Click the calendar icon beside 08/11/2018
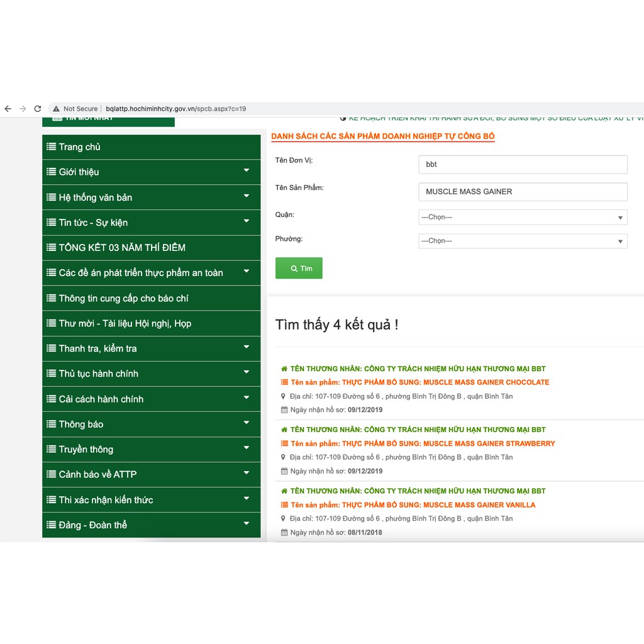This screenshot has height=644, width=644. [x=284, y=532]
